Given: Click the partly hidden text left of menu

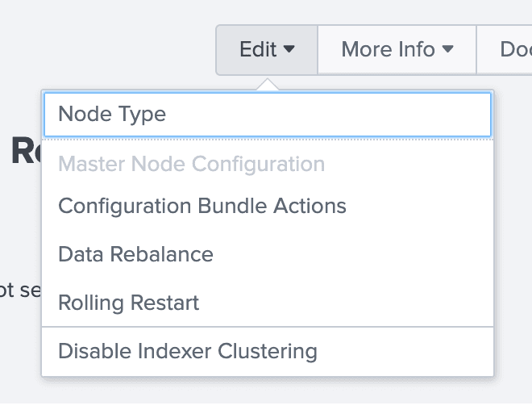Looking at the screenshot, I should click(x=20, y=291).
